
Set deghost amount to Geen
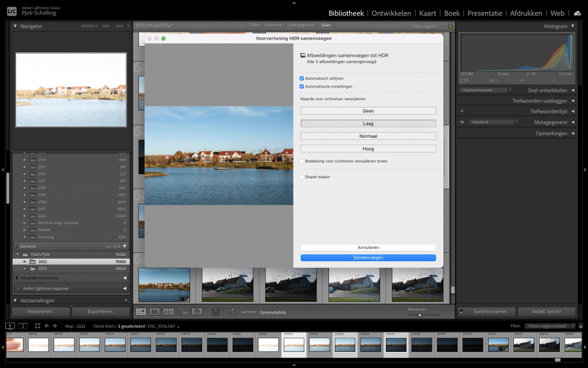[x=368, y=111]
